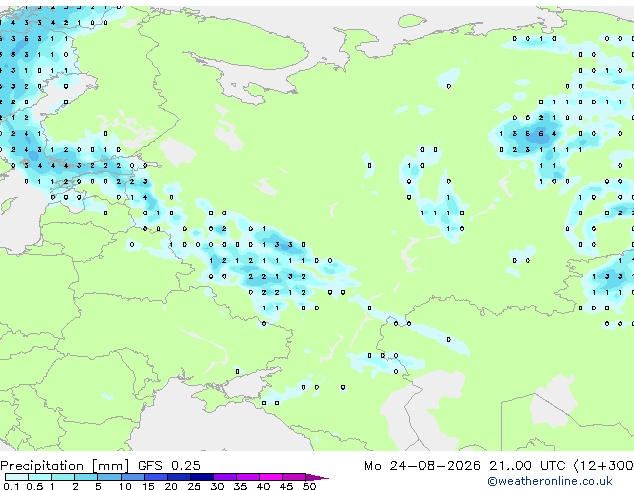The image size is (634, 490).
Task: Click the '50' legend scale label
Action: (309, 486)
